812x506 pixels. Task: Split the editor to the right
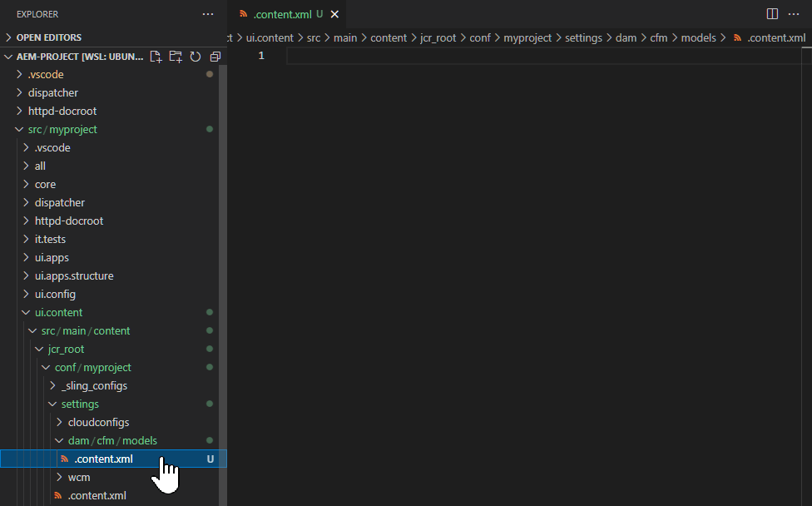(x=772, y=14)
